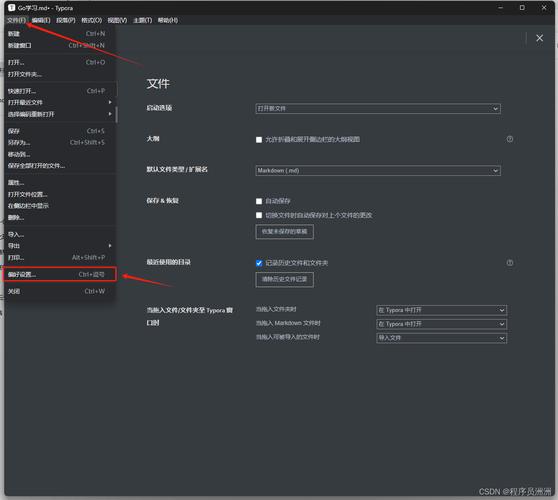
Task: Uncheck 记录历史文件和文件夹 checkbox
Action: coord(259,263)
